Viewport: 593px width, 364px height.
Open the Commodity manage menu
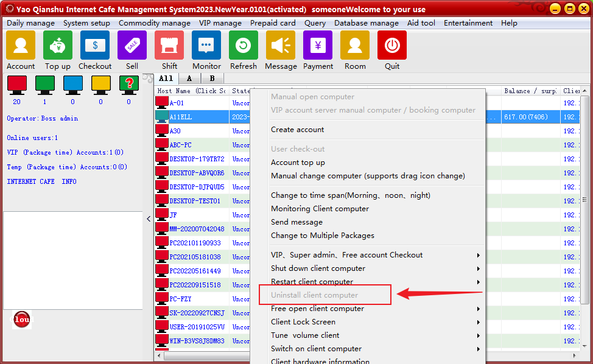(154, 23)
